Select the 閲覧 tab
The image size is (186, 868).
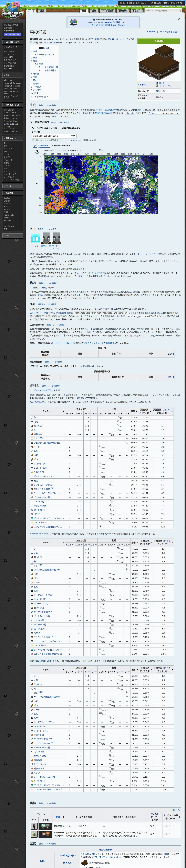click(x=84, y=11)
